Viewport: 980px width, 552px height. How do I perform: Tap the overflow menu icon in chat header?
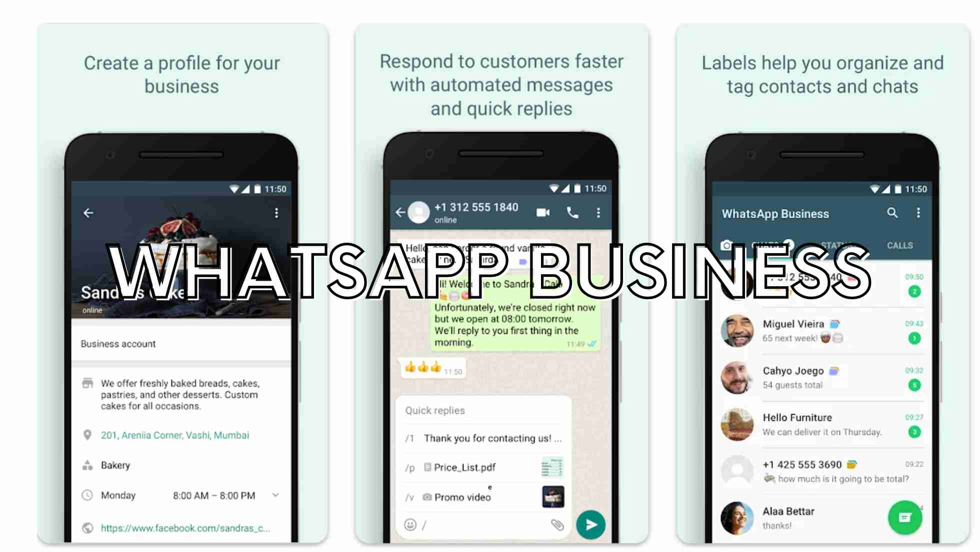point(597,212)
